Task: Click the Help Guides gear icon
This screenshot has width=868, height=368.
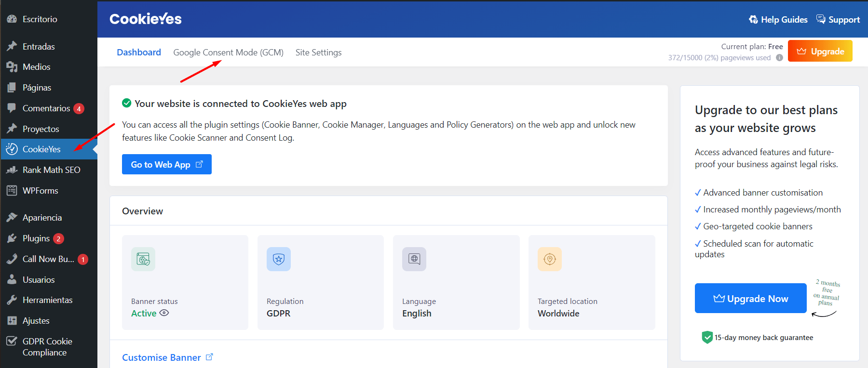Action: tap(753, 20)
